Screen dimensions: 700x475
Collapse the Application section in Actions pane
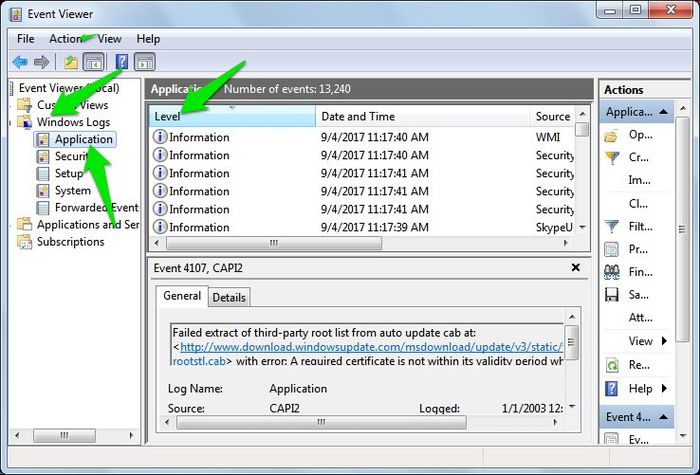pyautogui.click(x=663, y=112)
